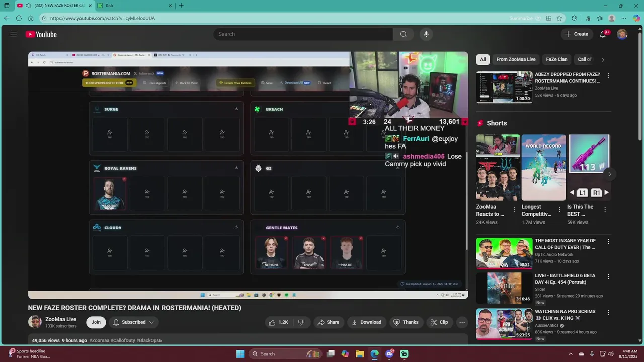This screenshot has height=362, width=644.
Task: Go back in browser
Action: coord(7,18)
